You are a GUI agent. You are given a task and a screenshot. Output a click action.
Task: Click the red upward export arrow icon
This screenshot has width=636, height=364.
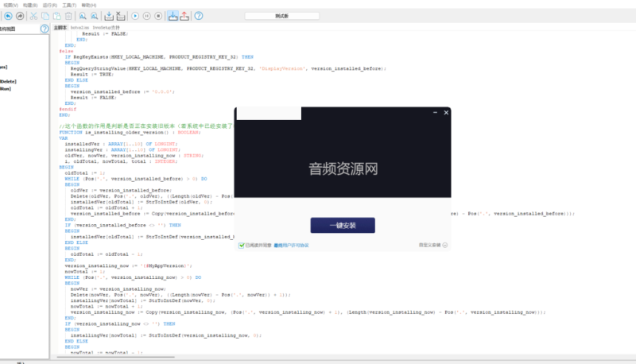[184, 16]
